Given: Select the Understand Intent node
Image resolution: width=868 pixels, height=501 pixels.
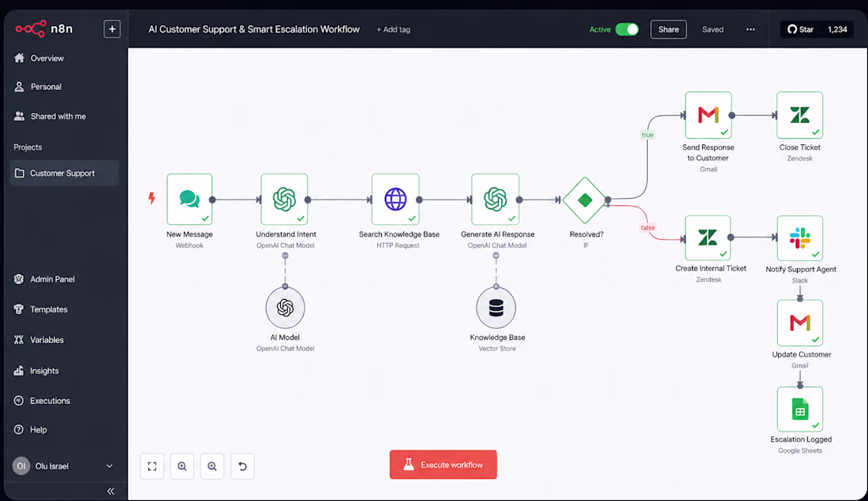Looking at the screenshot, I should click(284, 200).
